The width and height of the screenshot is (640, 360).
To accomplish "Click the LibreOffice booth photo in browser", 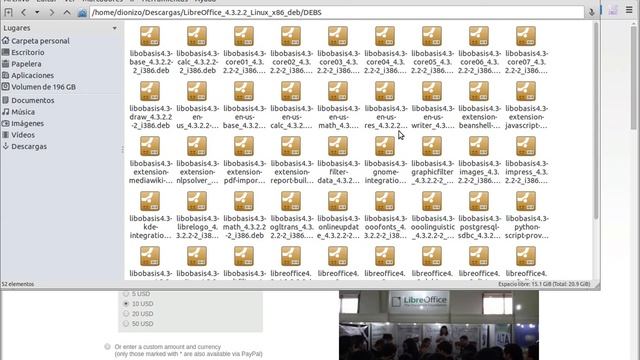I will coord(439,325).
